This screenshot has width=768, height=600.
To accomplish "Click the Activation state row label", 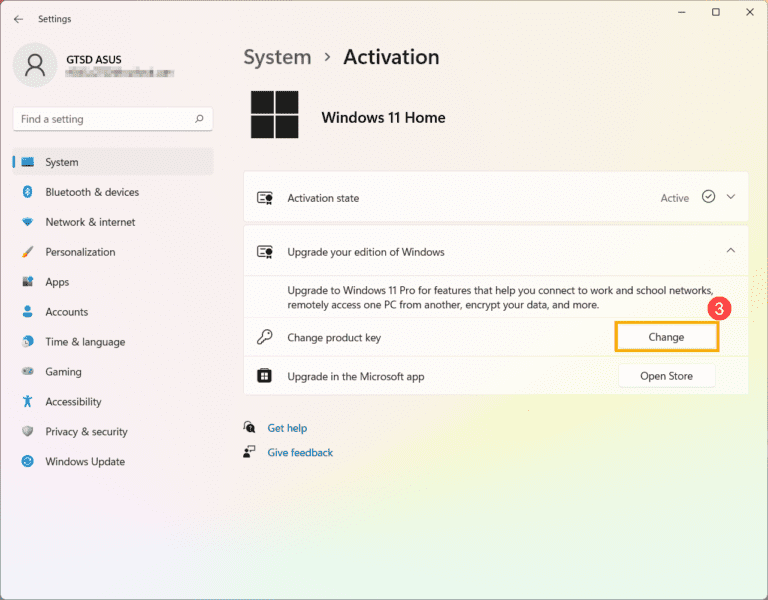I will [323, 198].
